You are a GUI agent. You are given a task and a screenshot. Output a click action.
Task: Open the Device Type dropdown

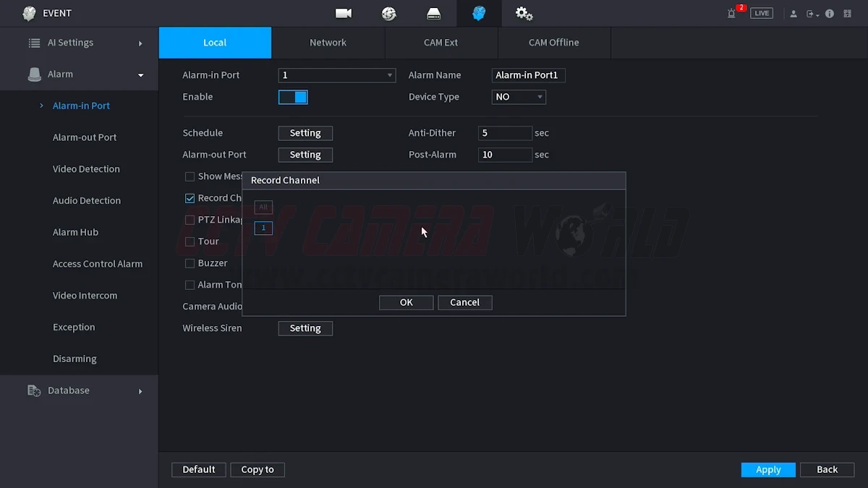coord(519,97)
